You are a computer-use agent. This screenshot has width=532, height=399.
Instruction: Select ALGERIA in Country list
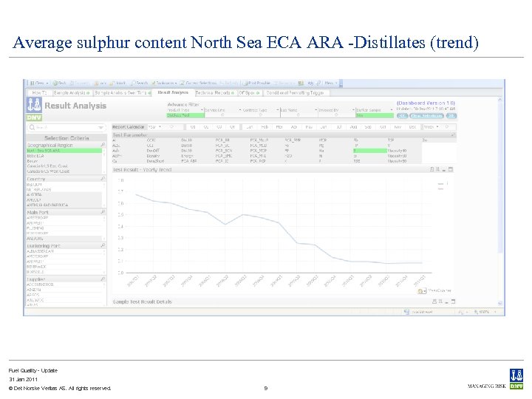pos(64,195)
